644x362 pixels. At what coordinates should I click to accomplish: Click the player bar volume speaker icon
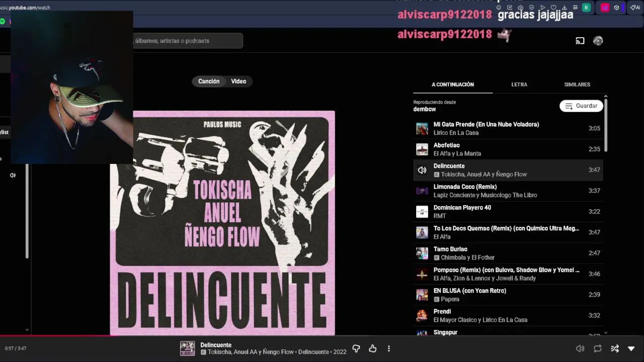tap(580, 348)
